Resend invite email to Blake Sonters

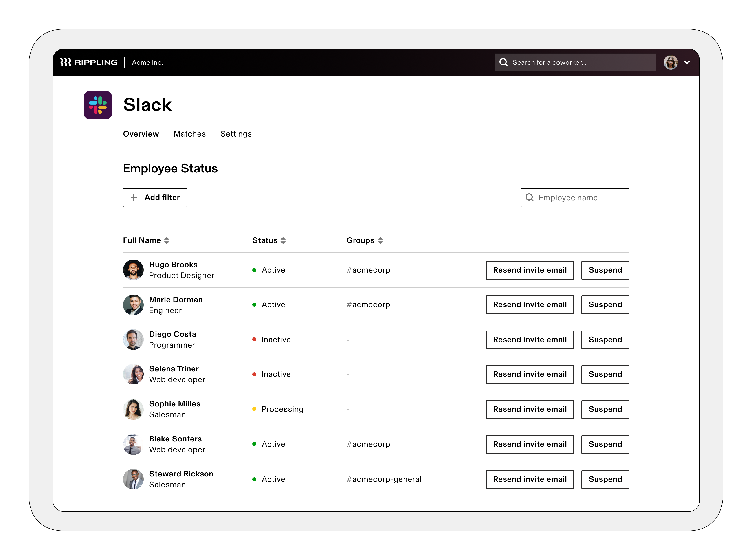530,444
